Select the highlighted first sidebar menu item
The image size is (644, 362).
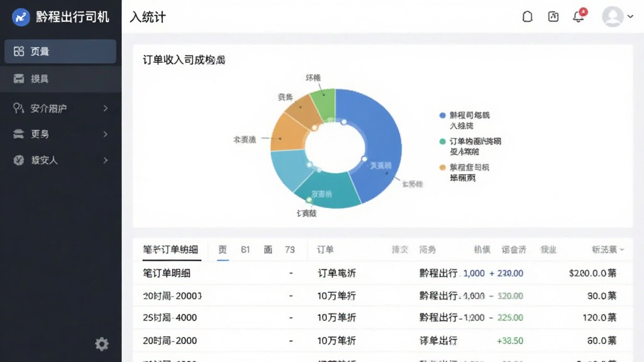pos(60,52)
